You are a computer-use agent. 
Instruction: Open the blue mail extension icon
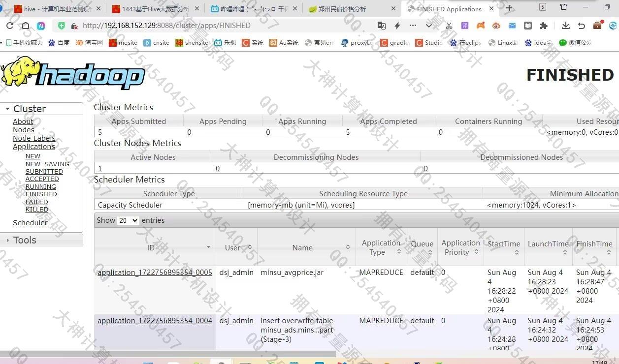(x=512, y=26)
